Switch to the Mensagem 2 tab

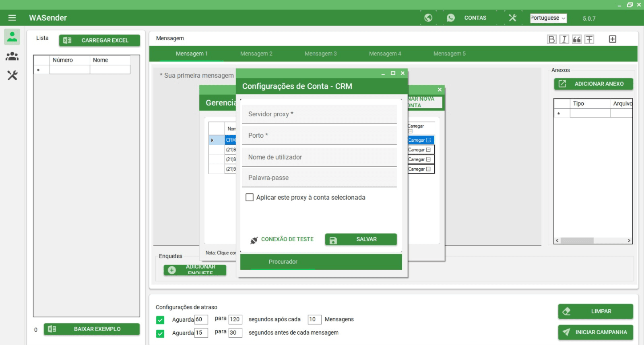click(x=256, y=54)
